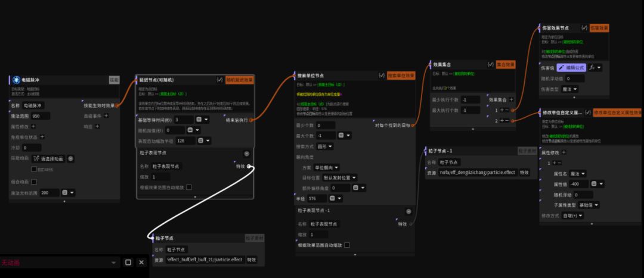This screenshot has width=644, height=278.
Task: Add an entry beside 属性修改 in 修改单位 node
Action: click(564, 152)
